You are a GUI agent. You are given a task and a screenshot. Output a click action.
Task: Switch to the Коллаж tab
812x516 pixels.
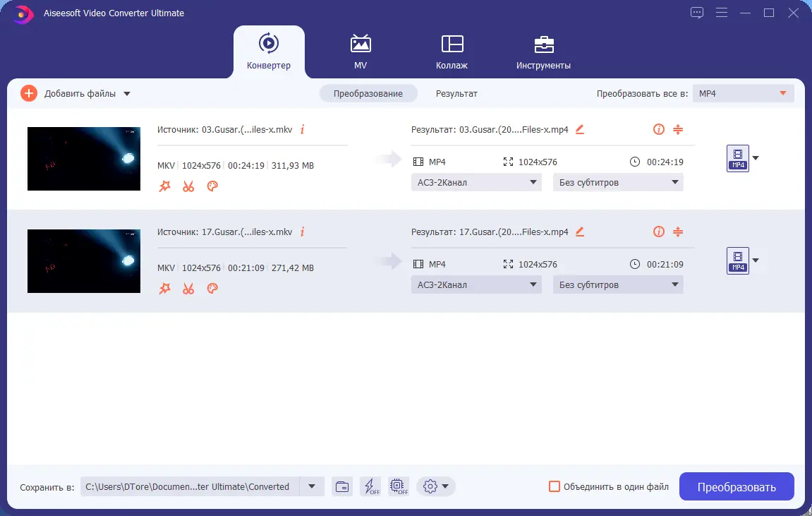452,52
